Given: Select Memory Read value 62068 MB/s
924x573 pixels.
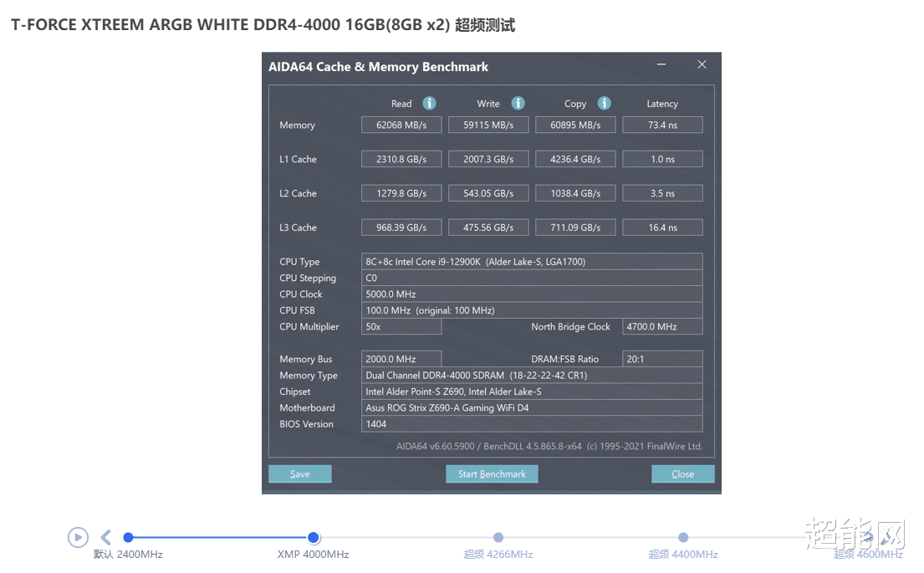Looking at the screenshot, I should [401, 125].
